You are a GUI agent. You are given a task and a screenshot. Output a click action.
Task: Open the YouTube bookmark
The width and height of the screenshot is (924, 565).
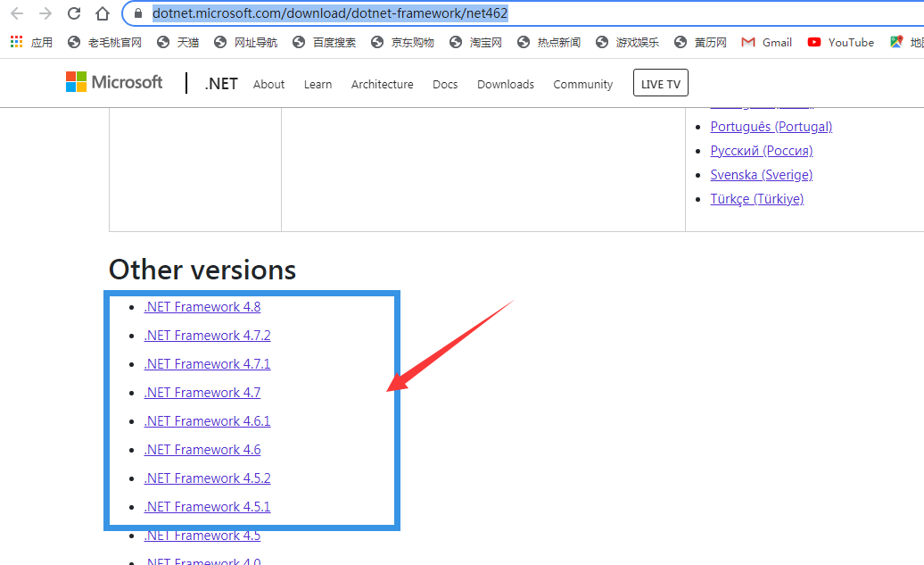point(841,42)
